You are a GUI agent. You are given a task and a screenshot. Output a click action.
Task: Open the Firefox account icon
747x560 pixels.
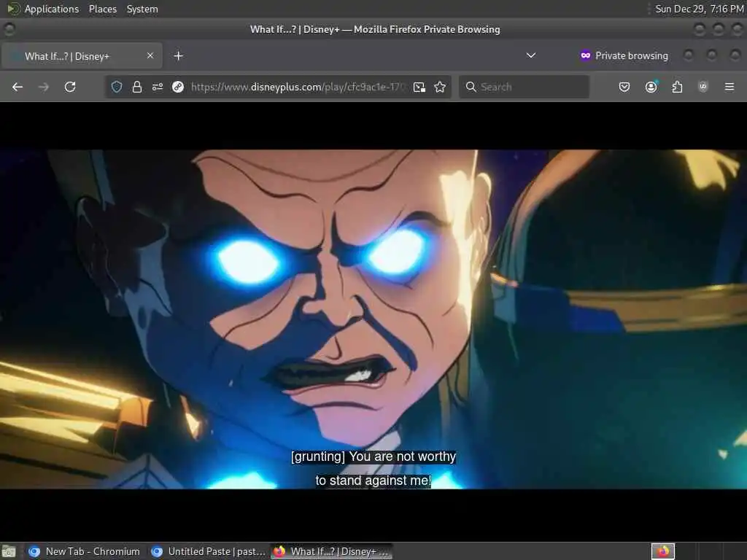(x=651, y=87)
